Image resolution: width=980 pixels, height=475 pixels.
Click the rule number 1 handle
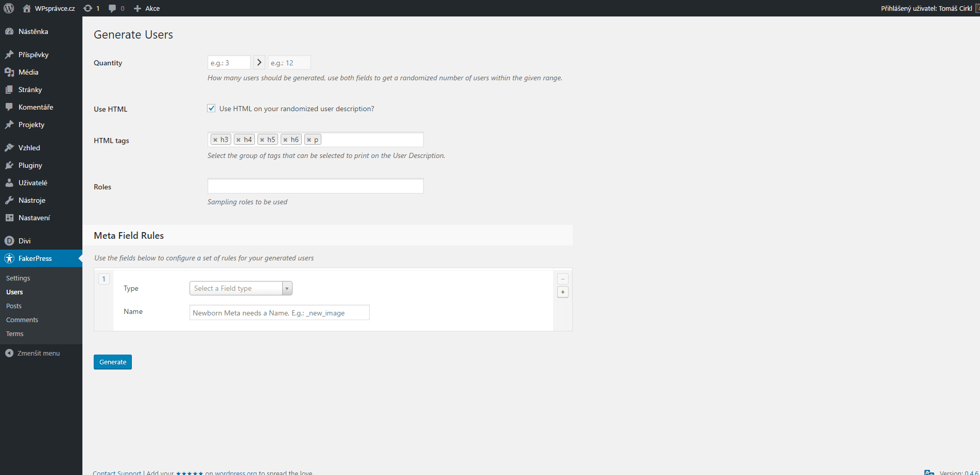(104, 279)
